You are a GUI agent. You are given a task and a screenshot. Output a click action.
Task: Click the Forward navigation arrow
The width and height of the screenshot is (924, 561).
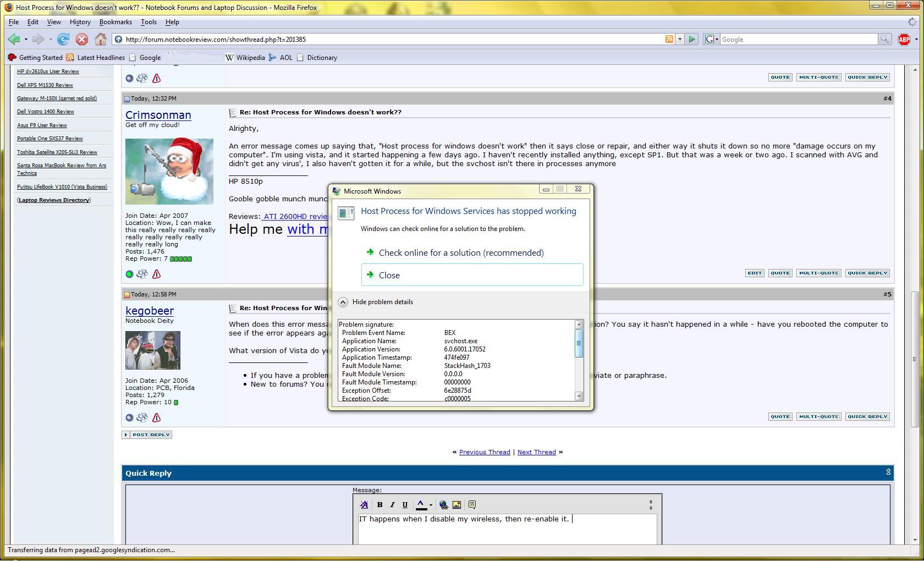pyautogui.click(x=38, y=39)
